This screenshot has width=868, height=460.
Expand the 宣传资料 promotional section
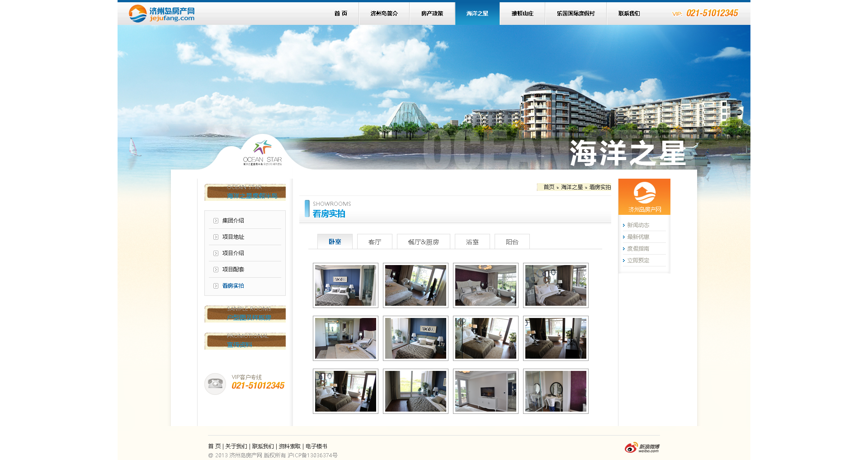point(245,341)
